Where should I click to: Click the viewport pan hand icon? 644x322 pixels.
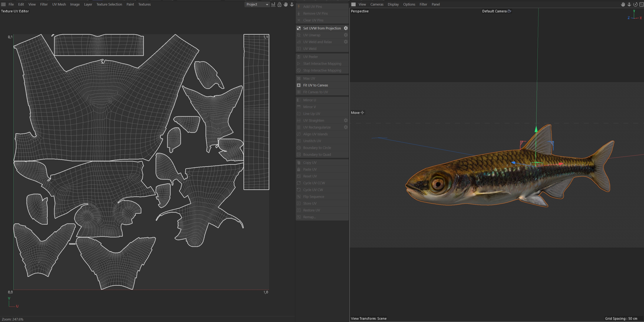click(623, 5)
